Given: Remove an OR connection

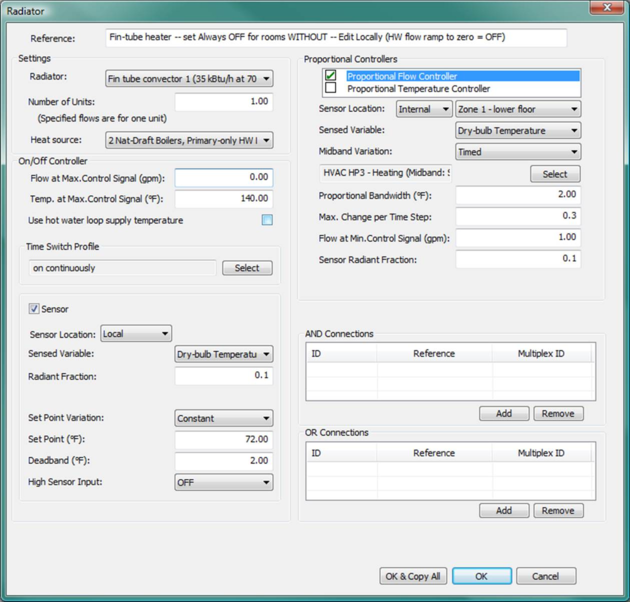Looking at the screenshot, I should (x=558, y=511).
